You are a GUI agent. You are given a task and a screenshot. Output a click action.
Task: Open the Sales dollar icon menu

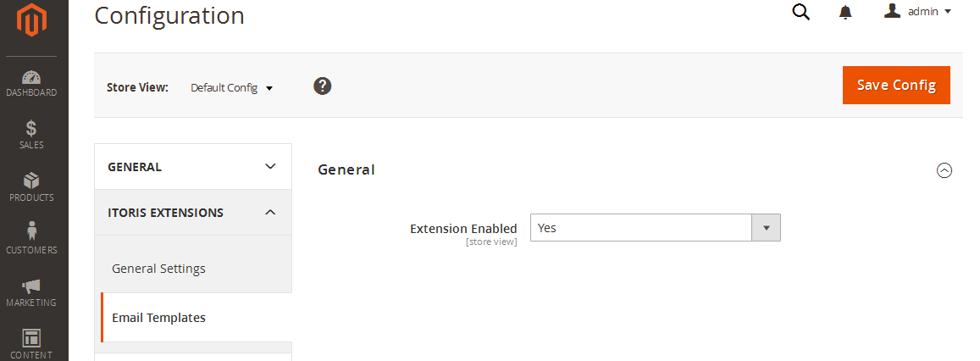coord(32,135)
